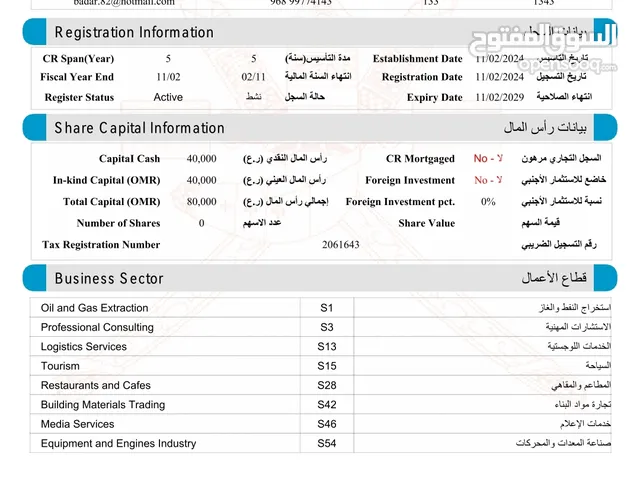
Task: Select sector code "S15"
Action: pyautogui.click(x=327, y=366)
